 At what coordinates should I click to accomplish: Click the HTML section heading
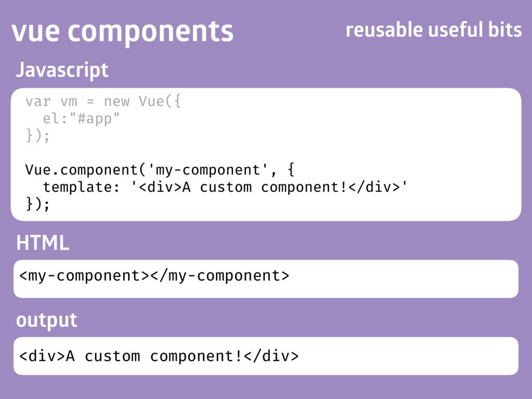[x=43, y=243]
